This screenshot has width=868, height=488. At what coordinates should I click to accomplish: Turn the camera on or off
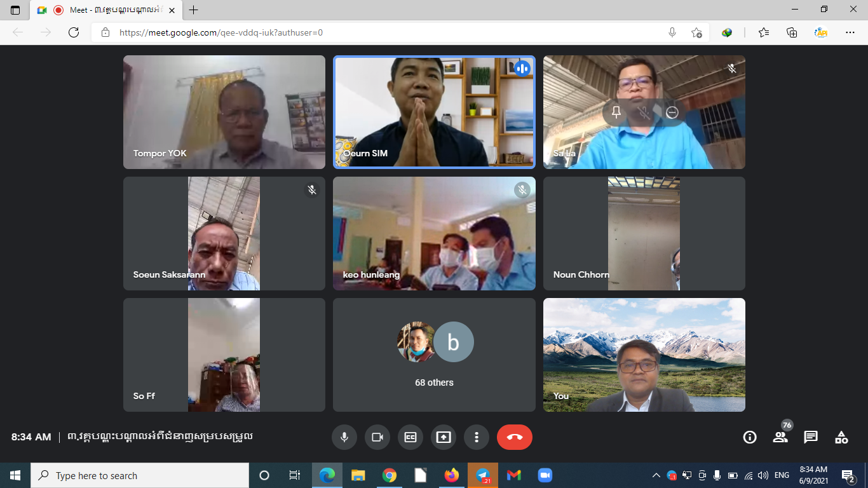pos(377,437)
